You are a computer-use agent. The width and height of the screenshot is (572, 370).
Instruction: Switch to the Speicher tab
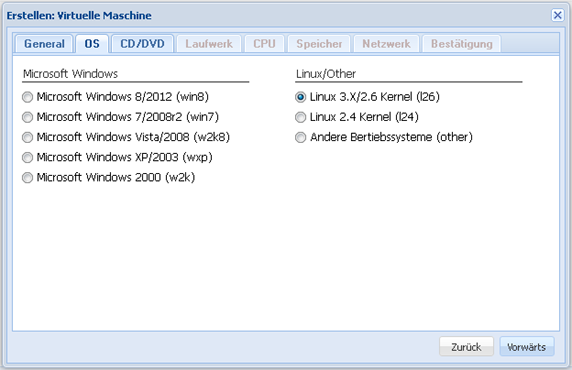click(x=319, y=44)
